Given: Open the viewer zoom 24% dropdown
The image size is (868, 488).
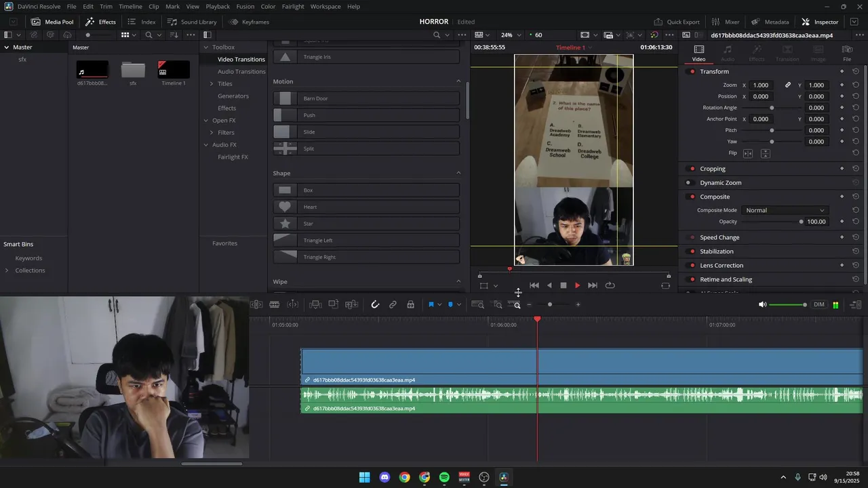Looking at the screenshot, I should coord(511,35).
